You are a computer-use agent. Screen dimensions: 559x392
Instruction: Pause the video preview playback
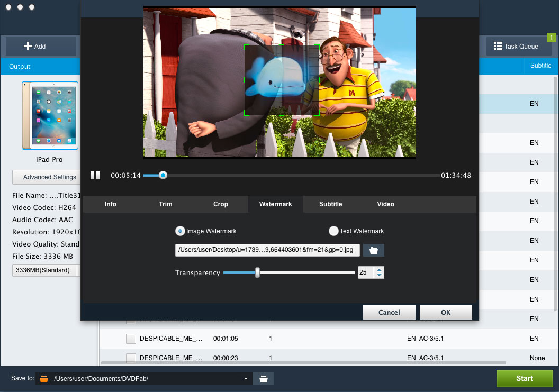click(95, 175)
